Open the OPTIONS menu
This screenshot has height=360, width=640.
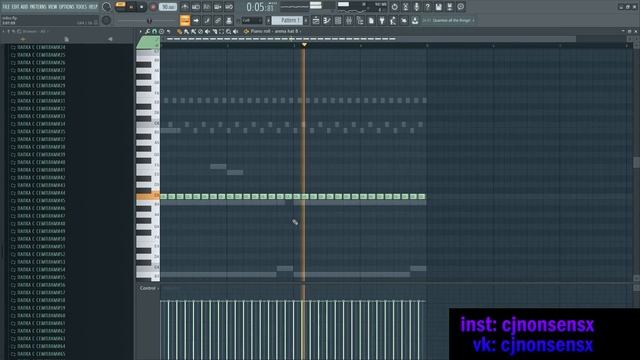point(67,7)
